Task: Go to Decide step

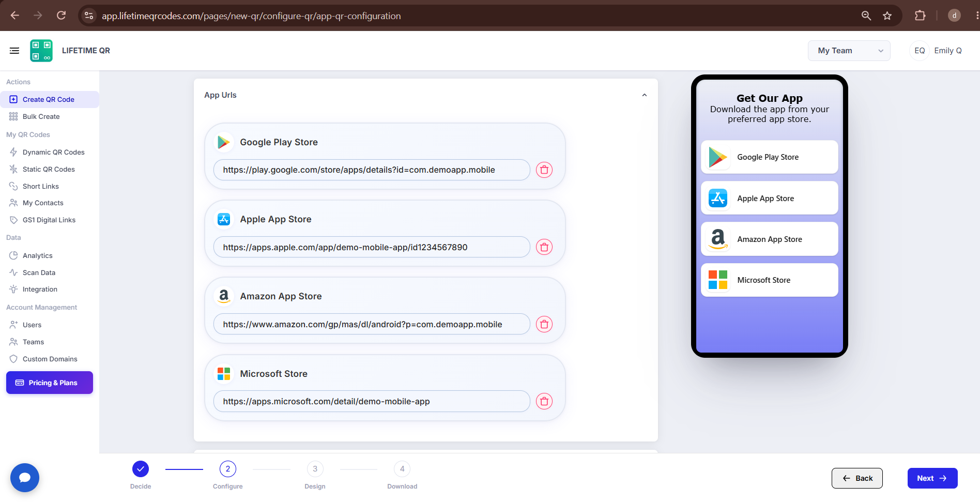Action: [x=141, y=475]
